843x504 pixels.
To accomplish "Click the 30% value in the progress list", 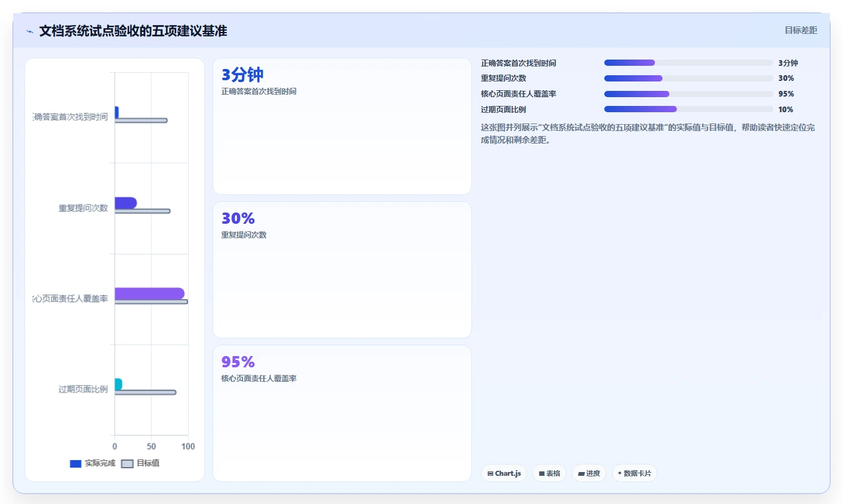I will click(786, 78).
